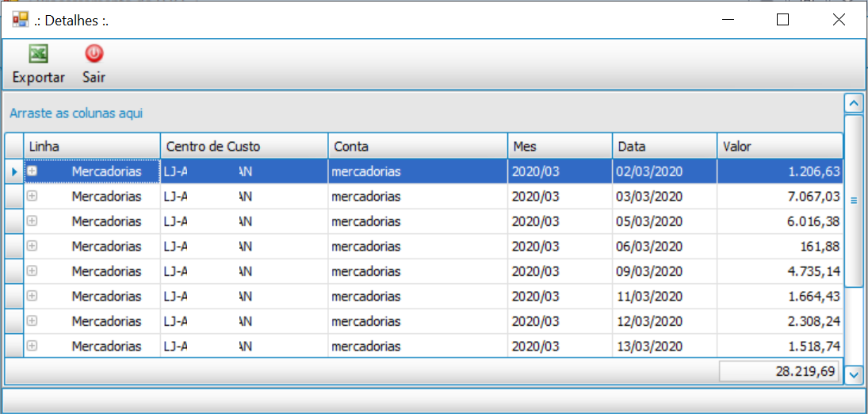Expand the row dated 03/03/2020
This screenshot has width=868, height=414.
[33, 196]
